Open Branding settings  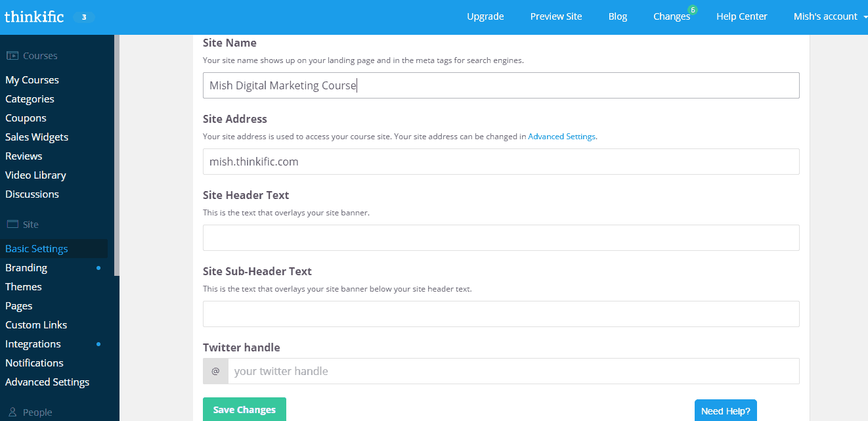tap(26, 268)
